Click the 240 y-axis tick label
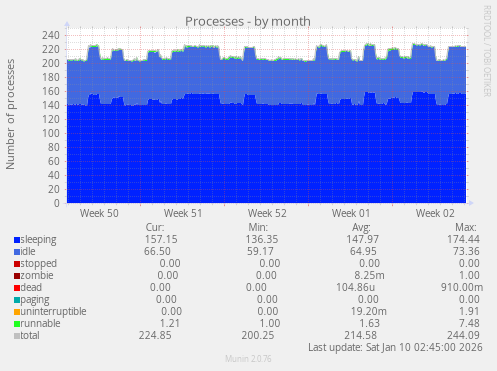The width and height of the screenshot is (497, 371). tap(51, 35)
